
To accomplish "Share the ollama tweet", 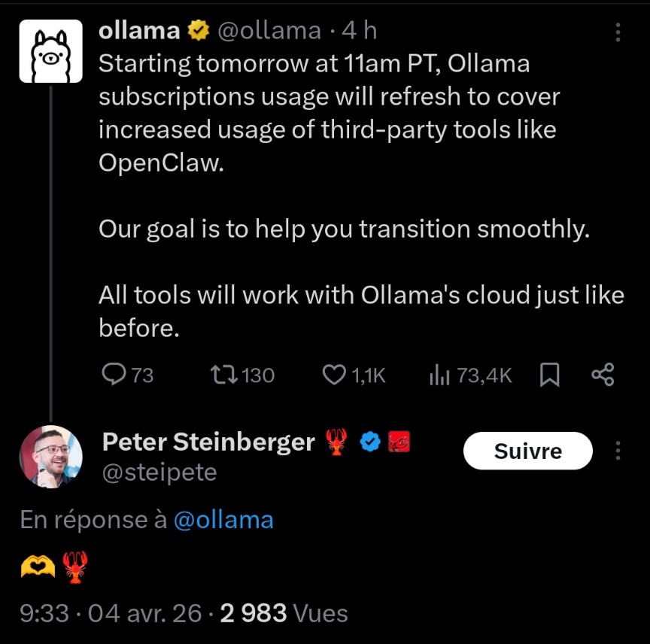I will coord(603,375).
